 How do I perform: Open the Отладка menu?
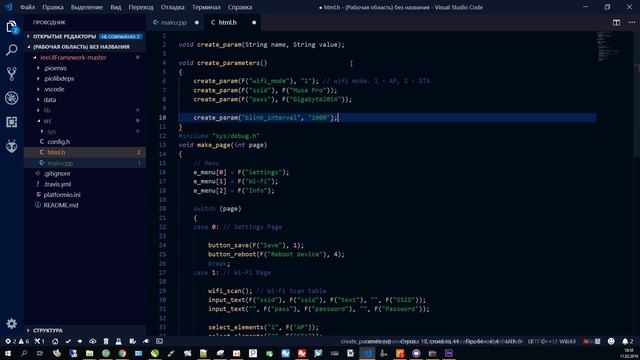[x=172, y=7]
